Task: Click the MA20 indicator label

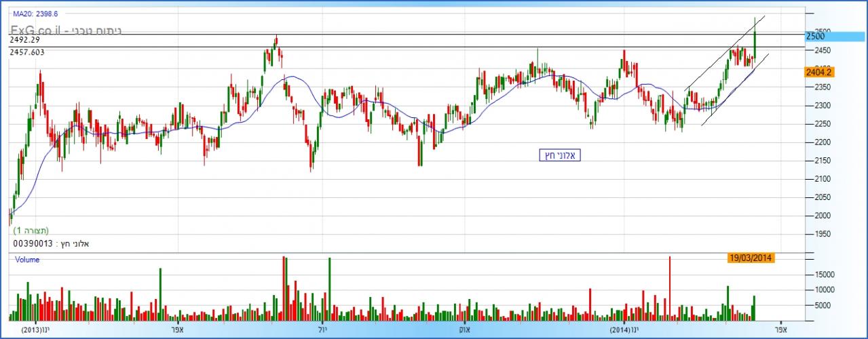Action: (35, 14)
